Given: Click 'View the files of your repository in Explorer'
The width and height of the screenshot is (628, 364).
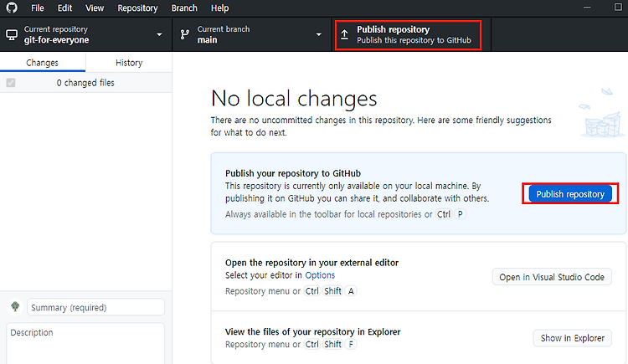Looking at the screenshot, I should [x=313, y=332].
